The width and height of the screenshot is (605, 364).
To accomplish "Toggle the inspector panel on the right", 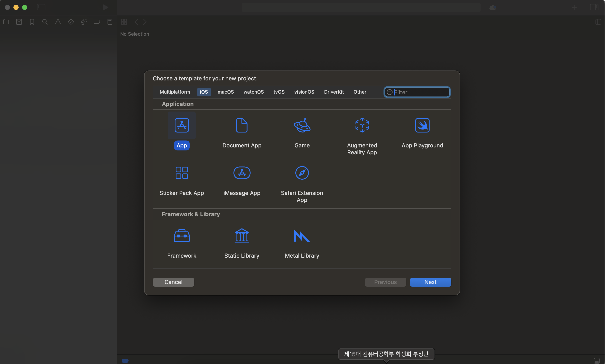I will tap(594, 7).
